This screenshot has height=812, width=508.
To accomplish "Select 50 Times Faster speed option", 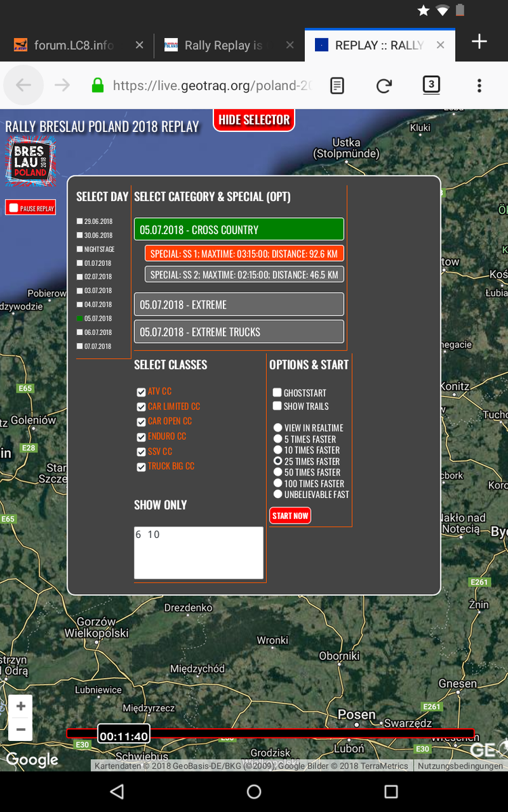I will (x=278, y=472).
